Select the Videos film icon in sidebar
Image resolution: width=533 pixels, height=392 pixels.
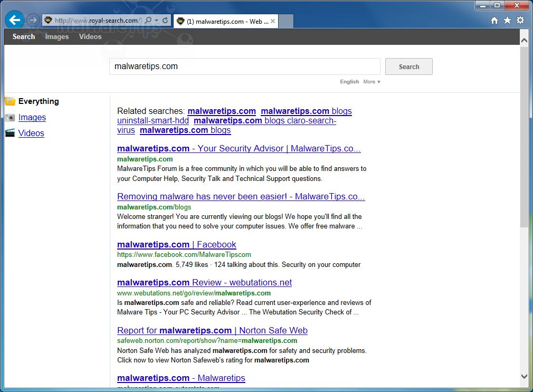10,133
